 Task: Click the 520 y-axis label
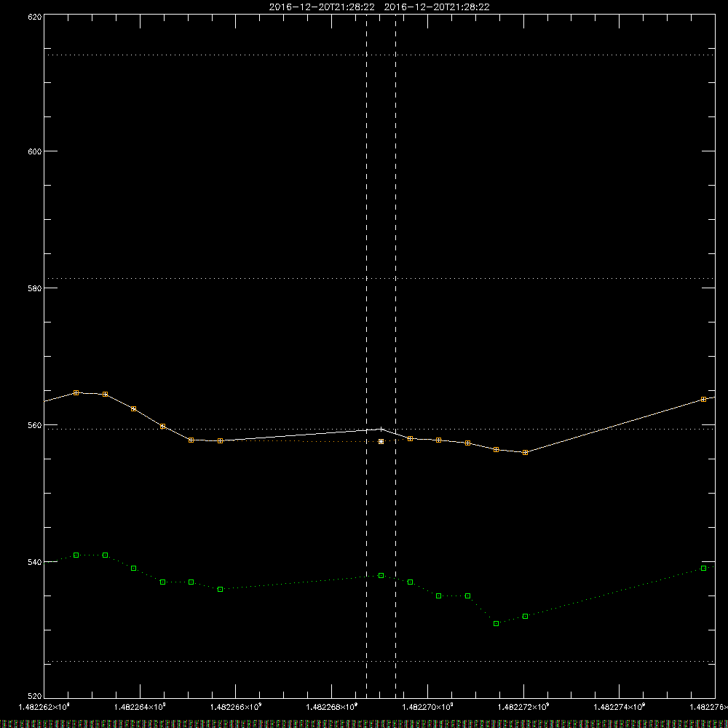(x=35, y=697)
